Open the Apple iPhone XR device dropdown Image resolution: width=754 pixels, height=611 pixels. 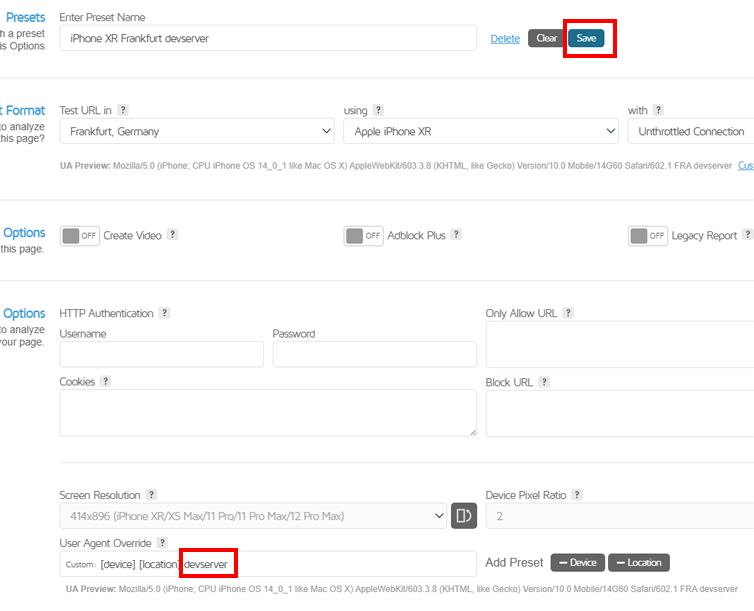(x=481, y=131)
